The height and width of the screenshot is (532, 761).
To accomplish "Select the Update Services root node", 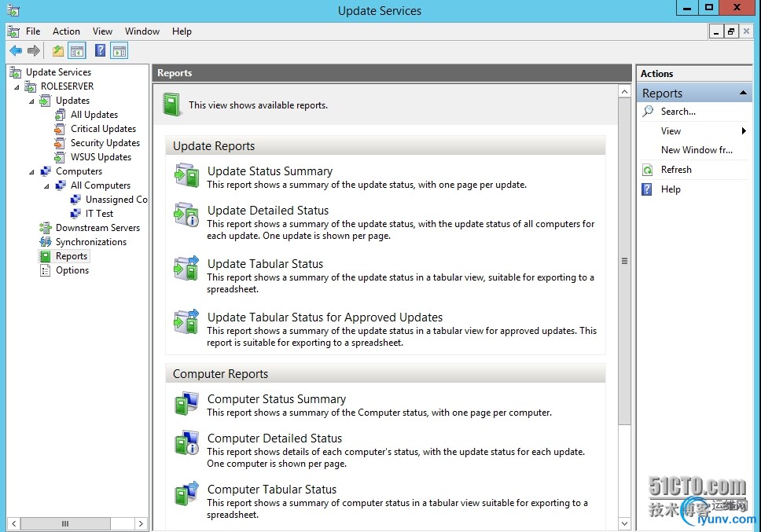I will (58, 72).
